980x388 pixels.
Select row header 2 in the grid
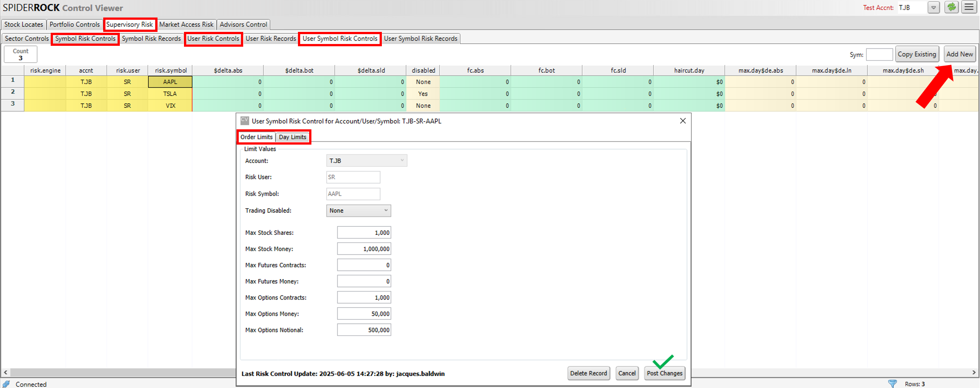13,93
